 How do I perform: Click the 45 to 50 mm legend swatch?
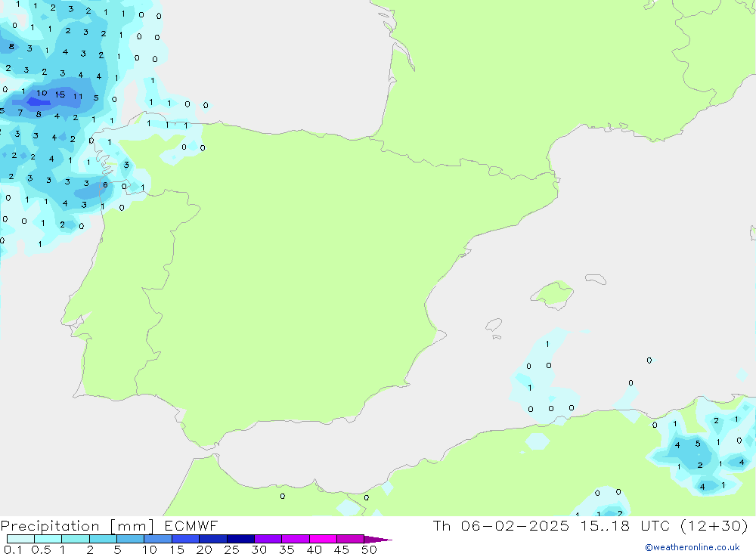(351, 539)
